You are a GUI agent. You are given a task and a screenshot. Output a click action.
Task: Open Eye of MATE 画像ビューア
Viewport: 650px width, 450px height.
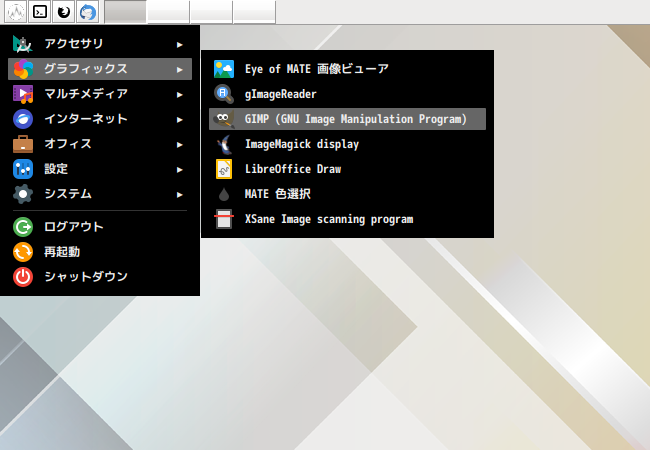pyautogui.click(x=347, y=69)
